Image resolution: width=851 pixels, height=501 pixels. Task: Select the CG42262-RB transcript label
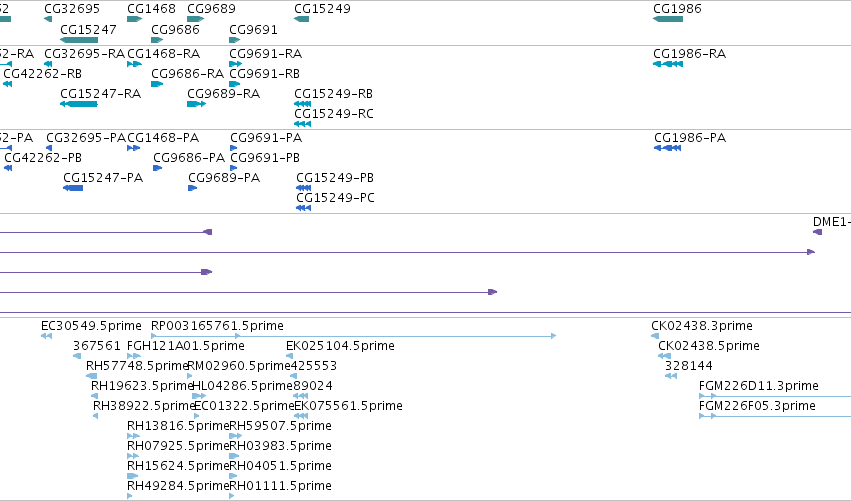click(x=42, y=73)
